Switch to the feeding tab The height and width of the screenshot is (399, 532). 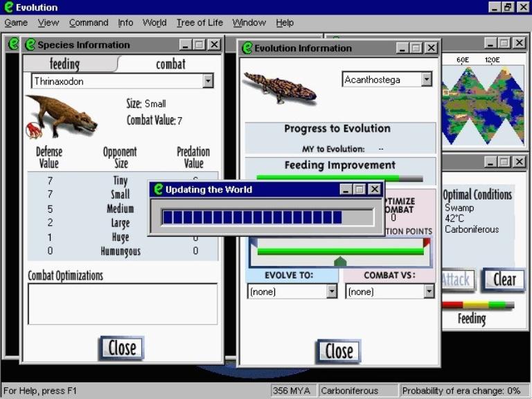pyautogui.click(x=64, y=64)
